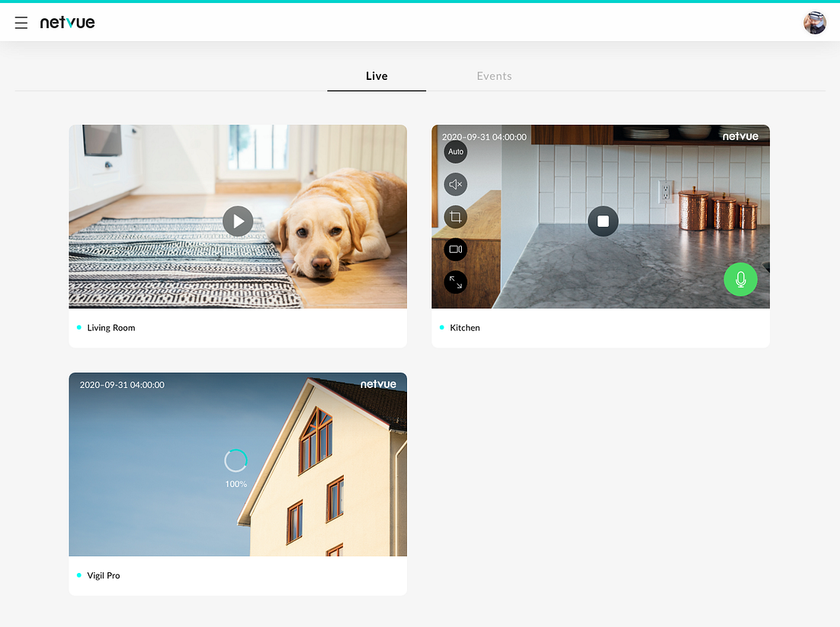Expand the Kitchen feed to fullscreen
Screen dimensions: 840x627
456,282
